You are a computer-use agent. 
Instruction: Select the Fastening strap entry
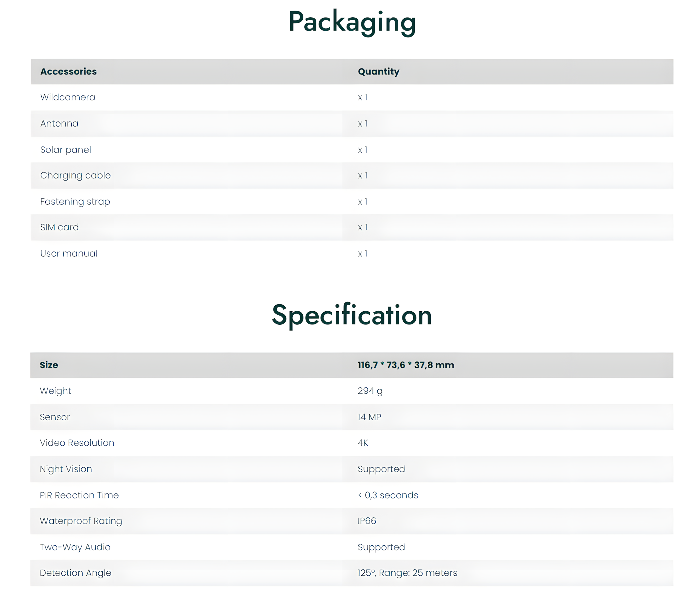point(75,201)
